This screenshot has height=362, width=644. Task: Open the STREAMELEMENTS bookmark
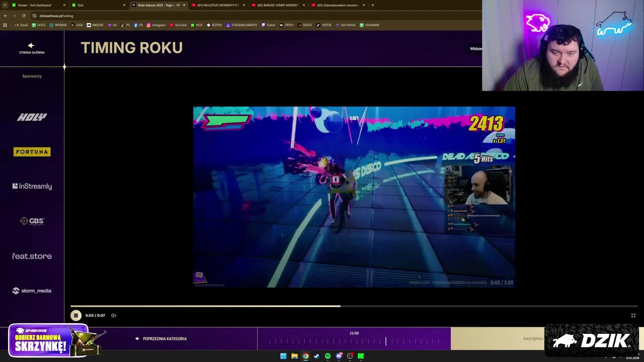(242, 25)
